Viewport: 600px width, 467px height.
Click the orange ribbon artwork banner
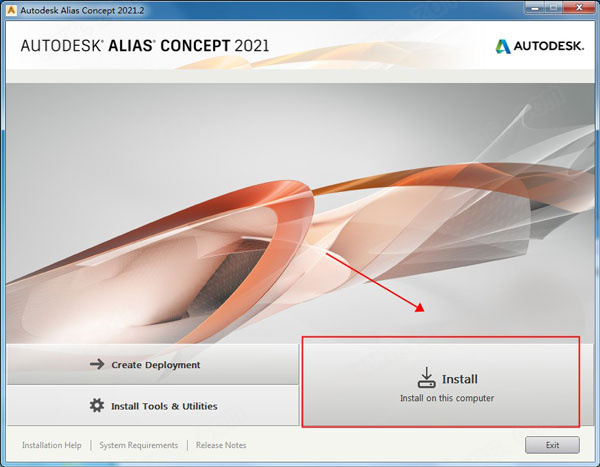coord(300,213)
